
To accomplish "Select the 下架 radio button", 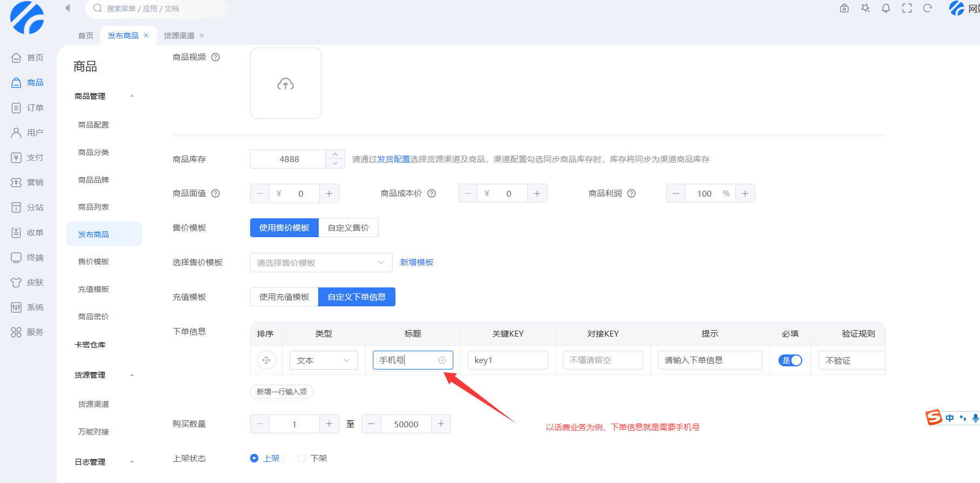I will coord(302,458).
